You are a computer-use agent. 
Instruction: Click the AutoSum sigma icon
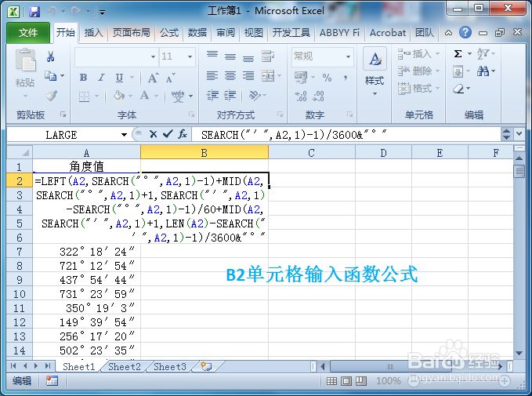point(458,53)
